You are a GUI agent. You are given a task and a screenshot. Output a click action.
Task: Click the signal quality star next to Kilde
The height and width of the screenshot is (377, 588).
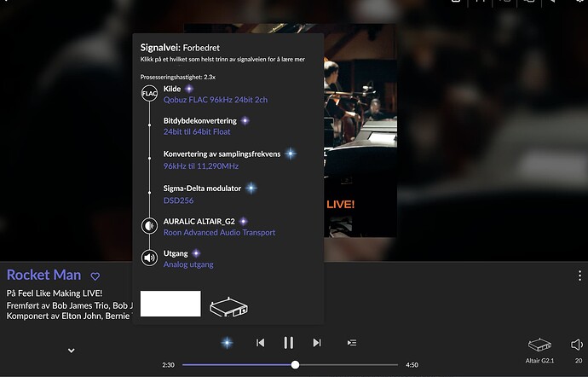[189, 89]
